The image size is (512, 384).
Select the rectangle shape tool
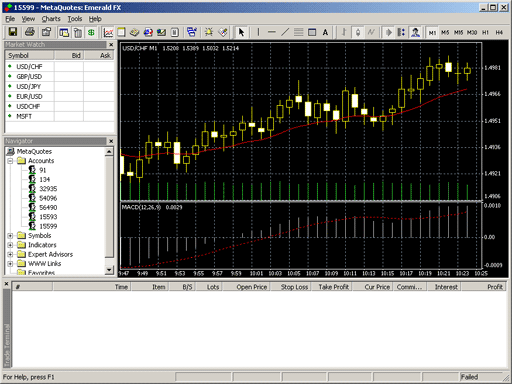pos(312,32)
